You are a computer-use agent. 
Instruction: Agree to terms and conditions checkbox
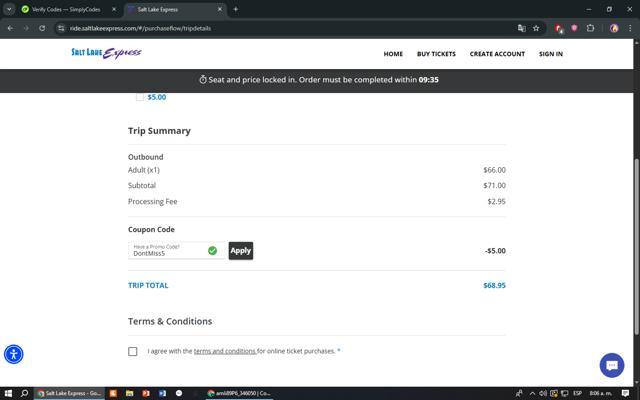[133, 351]
